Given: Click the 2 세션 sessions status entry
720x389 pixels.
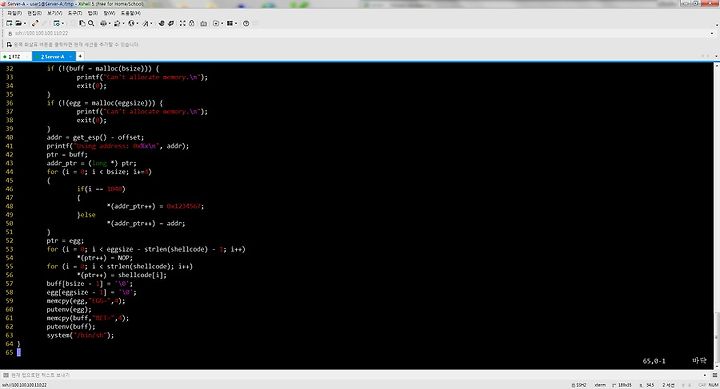Looking at the screenshot, I should 668,385.
